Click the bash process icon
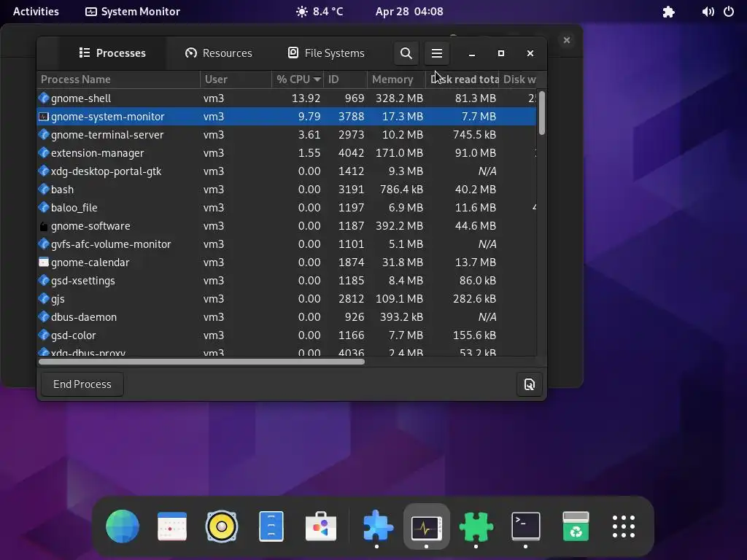 click(44, 190)
